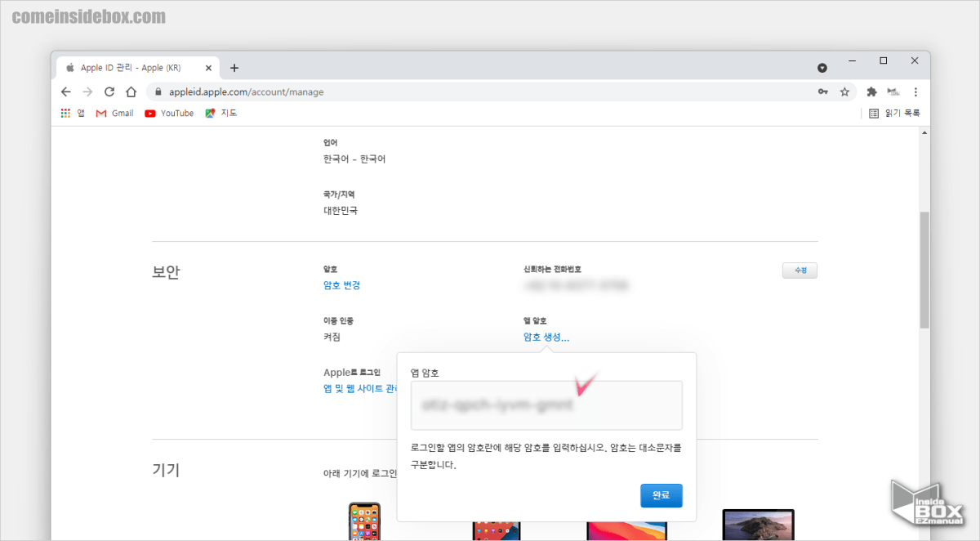Click the 켜짐 two-factor status text
Image resolution: width=980 pixels, height=541 pixels.
click(x=332, y=337)
